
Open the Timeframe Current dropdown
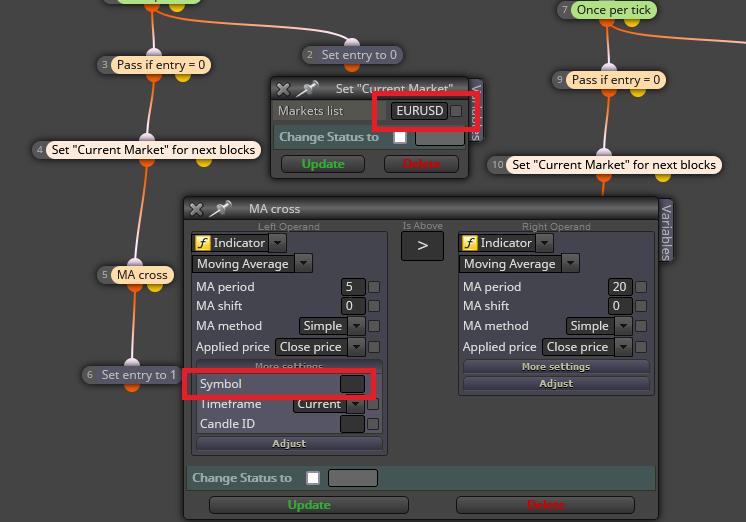(x=355, y=404)
